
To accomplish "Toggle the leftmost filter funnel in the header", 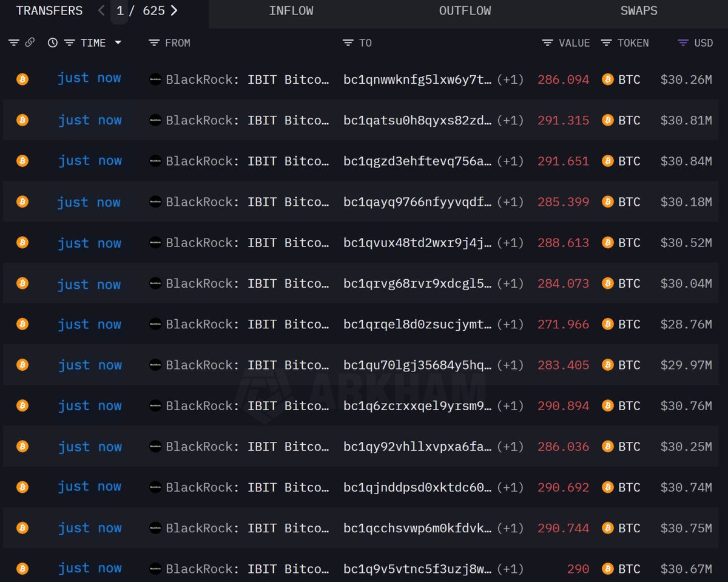I will point(13,42).
